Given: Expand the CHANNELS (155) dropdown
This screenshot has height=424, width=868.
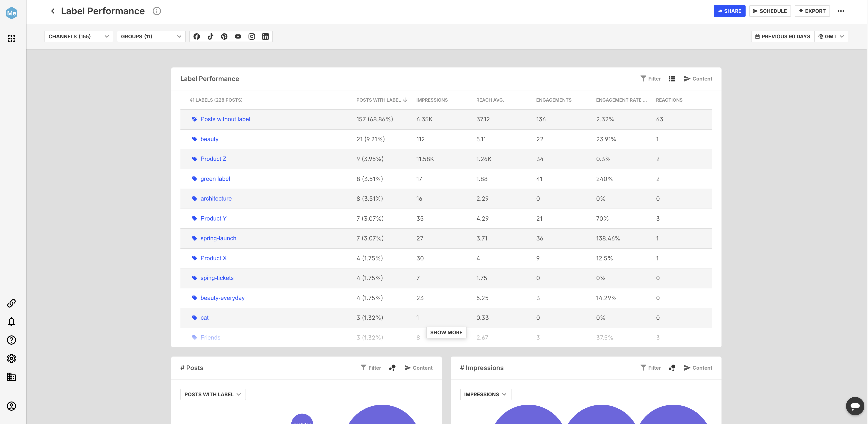Looking at the screenshot, I should coord(78,36).
